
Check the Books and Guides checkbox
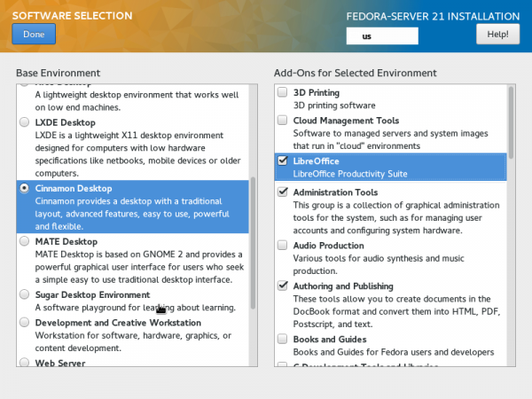click(x=282, y=339)
